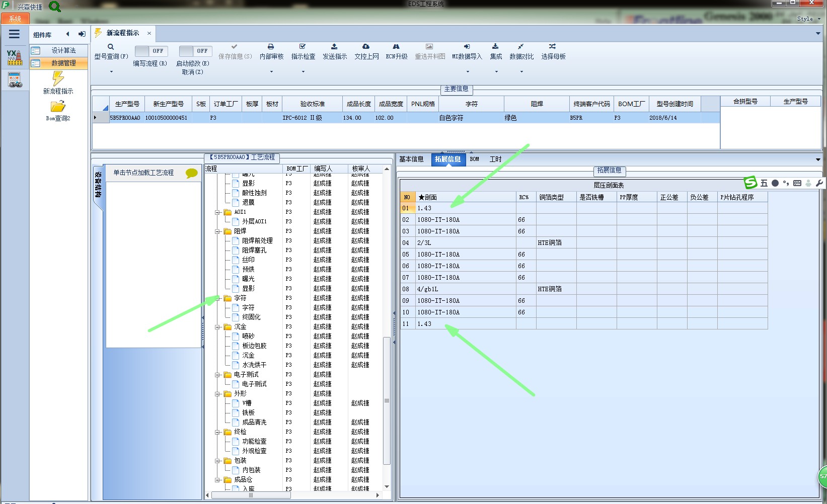Click the 组件库 pin/dock arrow icon
This screenshot has height=504, width=827.
(x=82, y=34)
